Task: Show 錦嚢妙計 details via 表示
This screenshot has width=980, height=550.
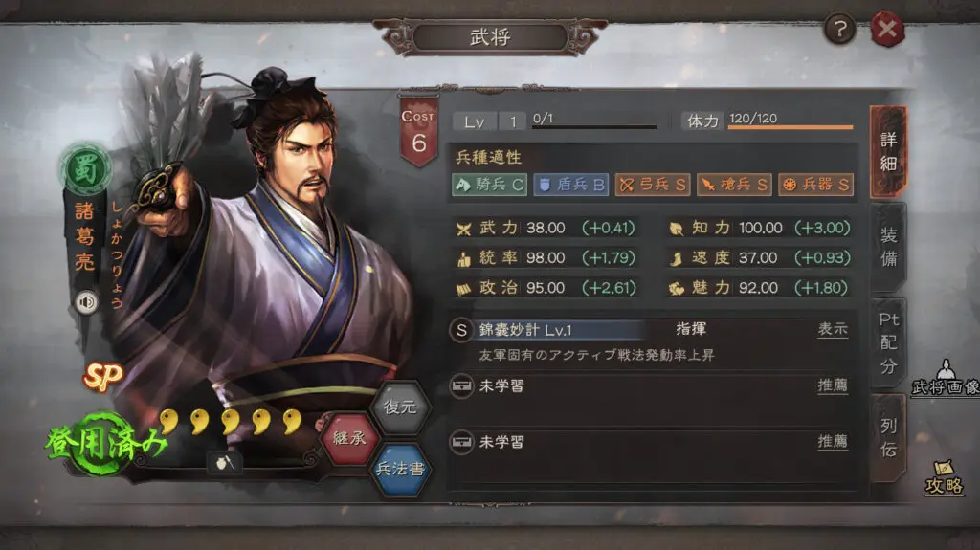Action: pyautogui.click(x=833, y=329)
